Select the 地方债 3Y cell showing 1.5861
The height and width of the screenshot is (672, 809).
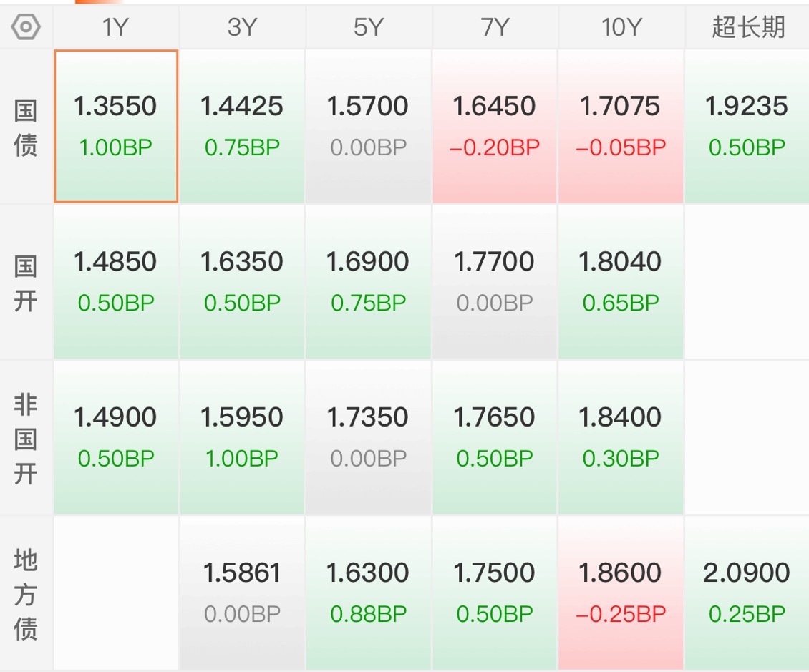[242, 593]
